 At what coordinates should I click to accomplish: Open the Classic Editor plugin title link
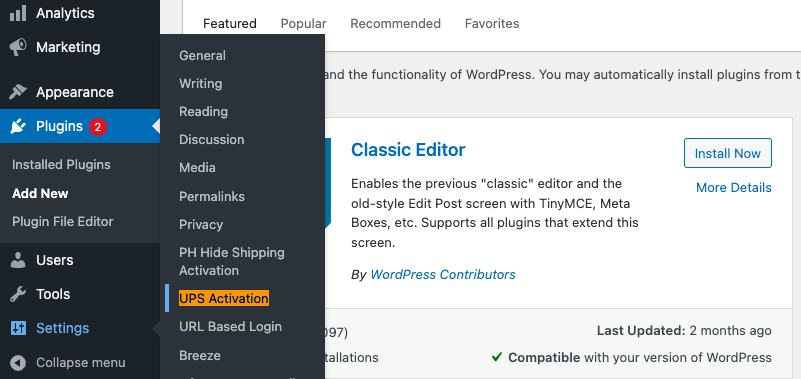click(x=408, y=150)
